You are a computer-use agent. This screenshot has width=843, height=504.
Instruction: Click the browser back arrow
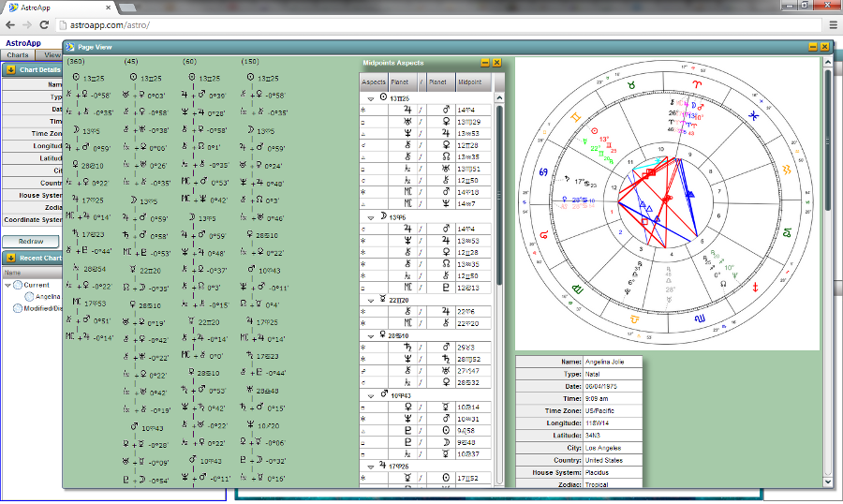10,24
